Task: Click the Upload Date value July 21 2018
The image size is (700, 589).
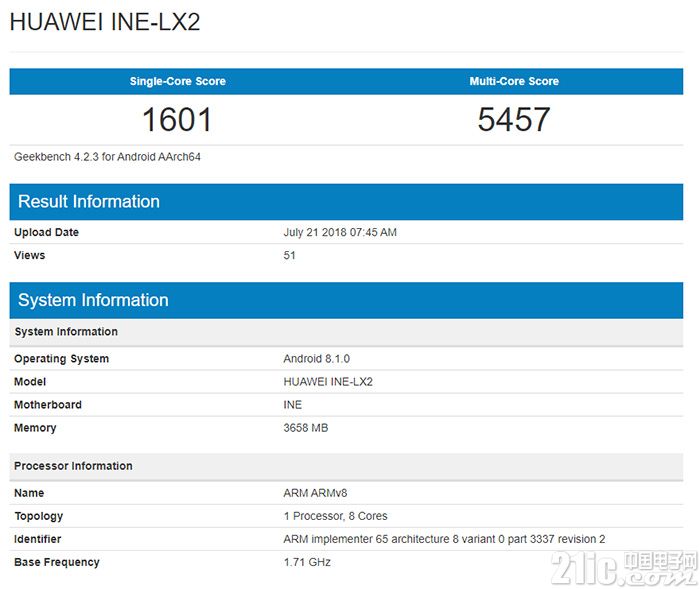Action: [x=340, y=232]
